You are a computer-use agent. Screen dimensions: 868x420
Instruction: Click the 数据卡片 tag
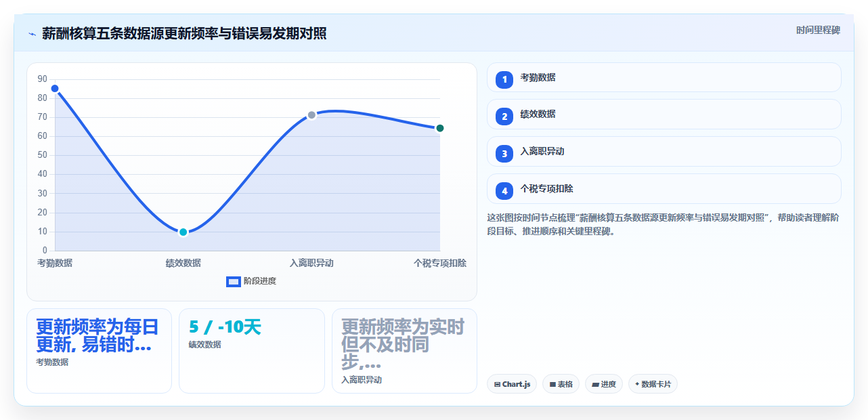point(653,384)
